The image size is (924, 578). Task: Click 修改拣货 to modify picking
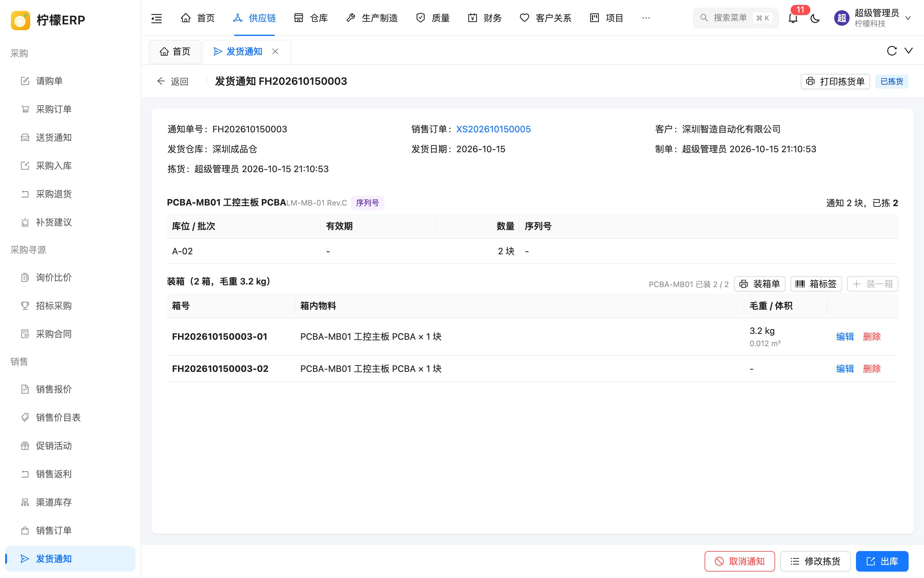point(815,561)
